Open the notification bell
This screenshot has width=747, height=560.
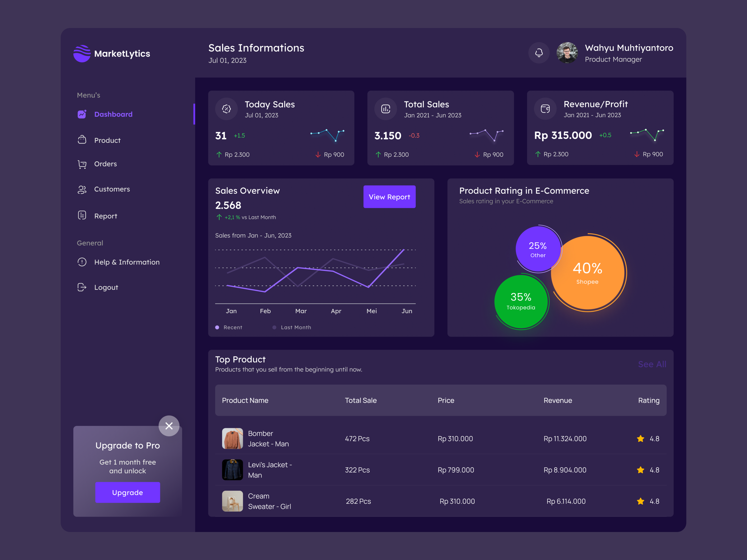click(x=539, y=53)
